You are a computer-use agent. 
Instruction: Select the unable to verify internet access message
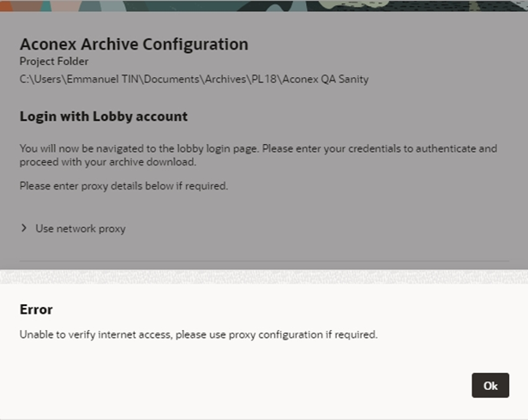tap(199, 334)
